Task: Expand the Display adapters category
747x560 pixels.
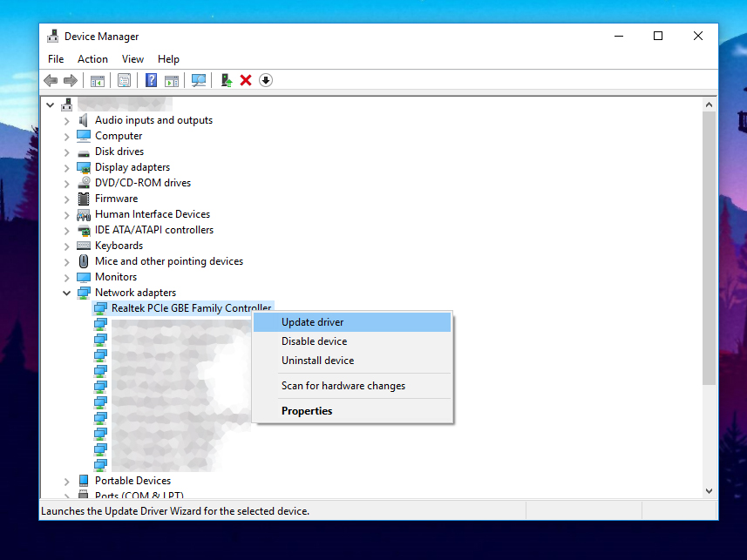Action: 66,166
